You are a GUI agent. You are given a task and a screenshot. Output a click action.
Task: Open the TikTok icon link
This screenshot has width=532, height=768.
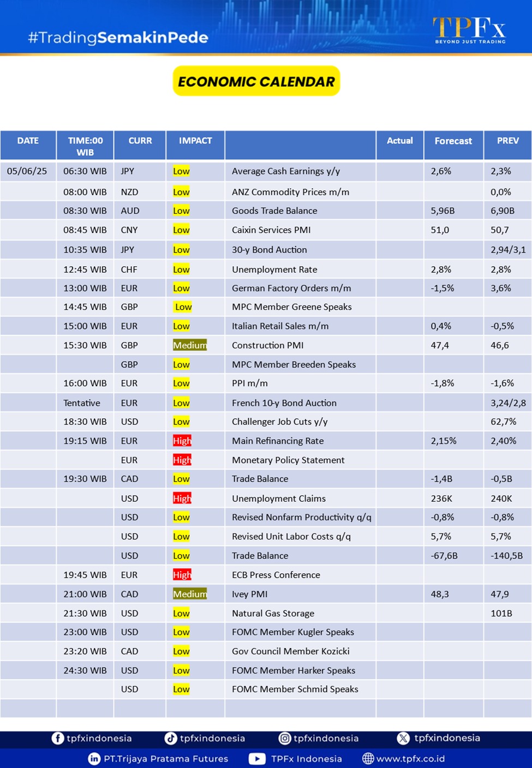(171, 738)
